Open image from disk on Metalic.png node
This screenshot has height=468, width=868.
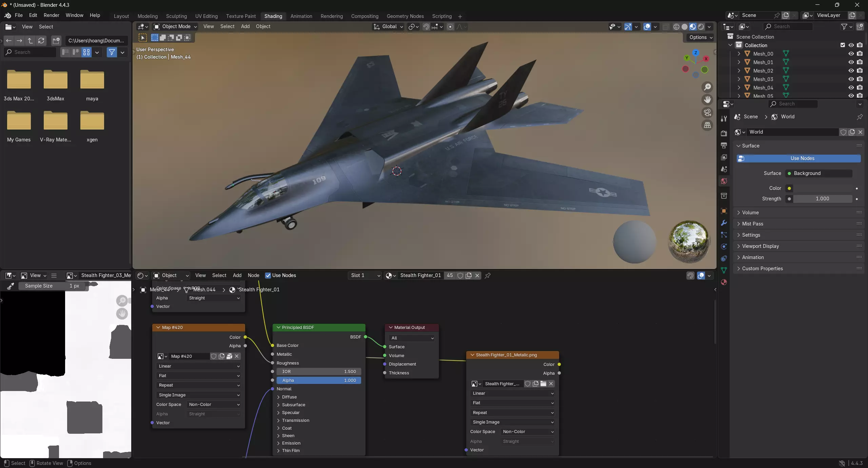(x=543, y=384)
